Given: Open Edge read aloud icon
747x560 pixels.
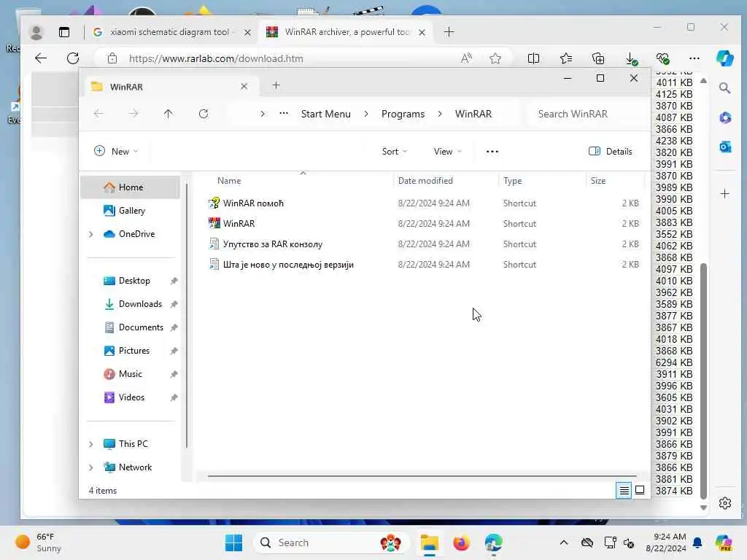Looking at the screenshot, I should 466,58.
